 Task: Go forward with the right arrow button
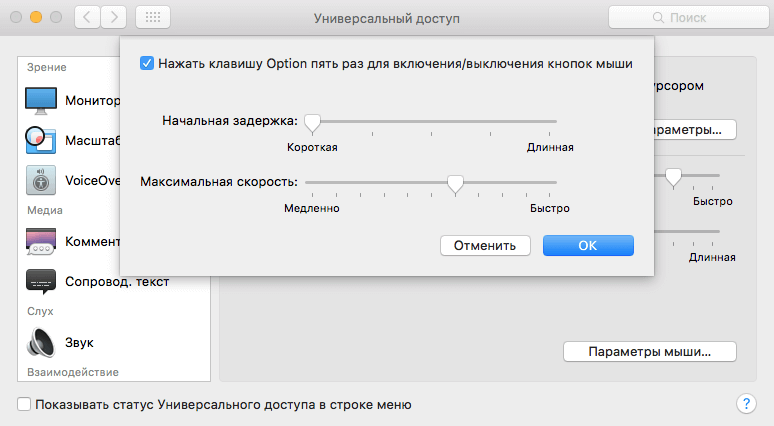tap(114, 18)
